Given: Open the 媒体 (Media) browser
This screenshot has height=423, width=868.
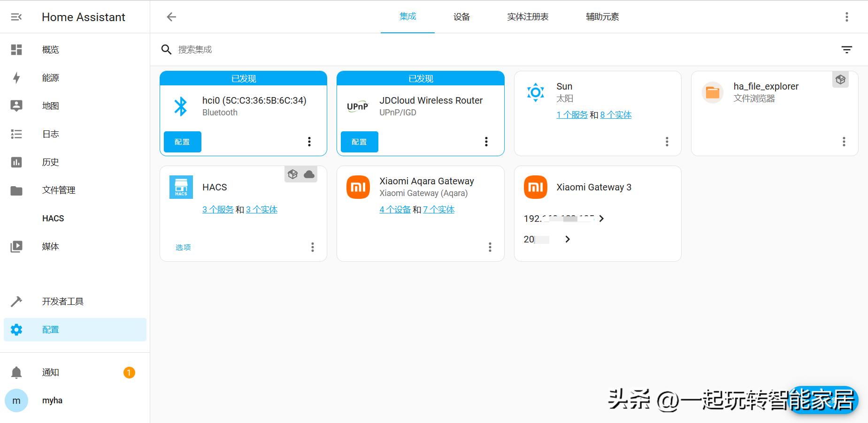Looking at the screenshot, I should (x=50, y=246).
